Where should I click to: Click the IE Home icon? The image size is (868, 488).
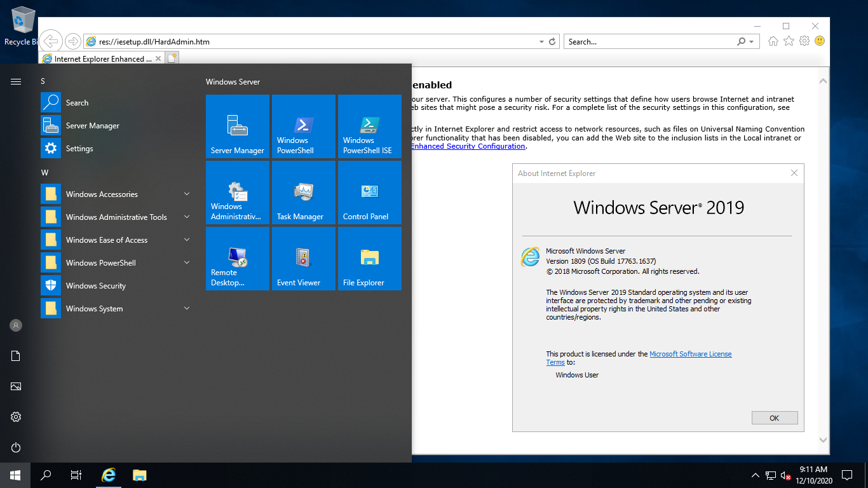point(773,41)
